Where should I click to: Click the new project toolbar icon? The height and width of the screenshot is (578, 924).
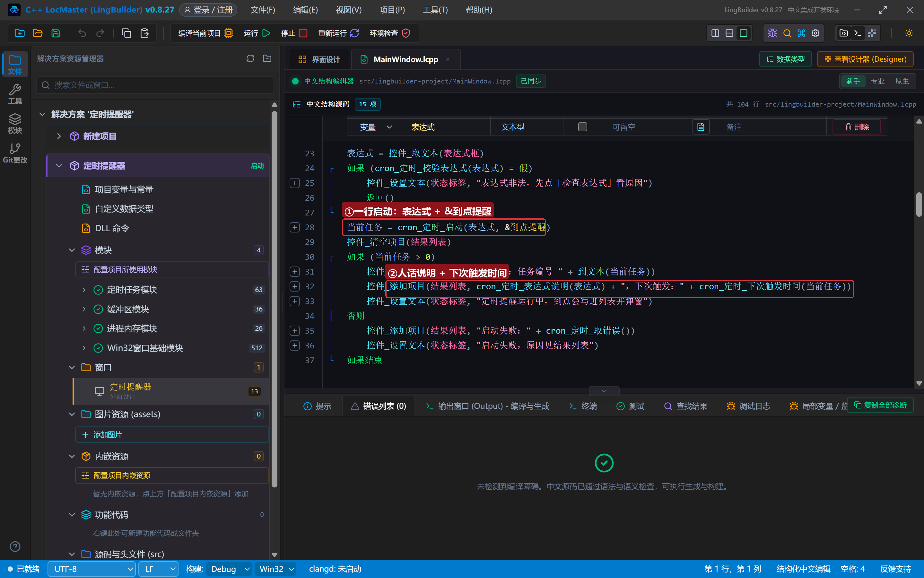click(20, 33)
